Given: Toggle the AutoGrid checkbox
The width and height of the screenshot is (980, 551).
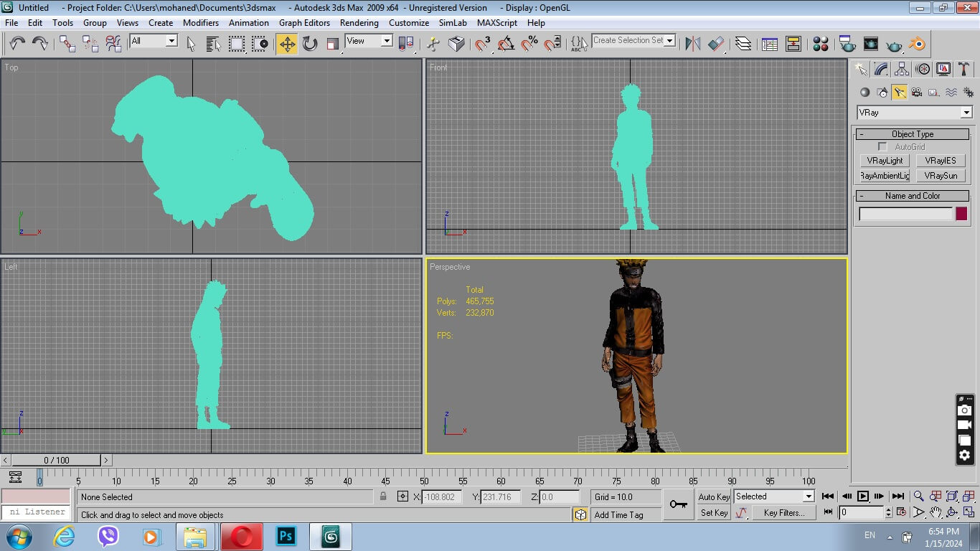Looking at the screenshot, I should coord(882,147).
